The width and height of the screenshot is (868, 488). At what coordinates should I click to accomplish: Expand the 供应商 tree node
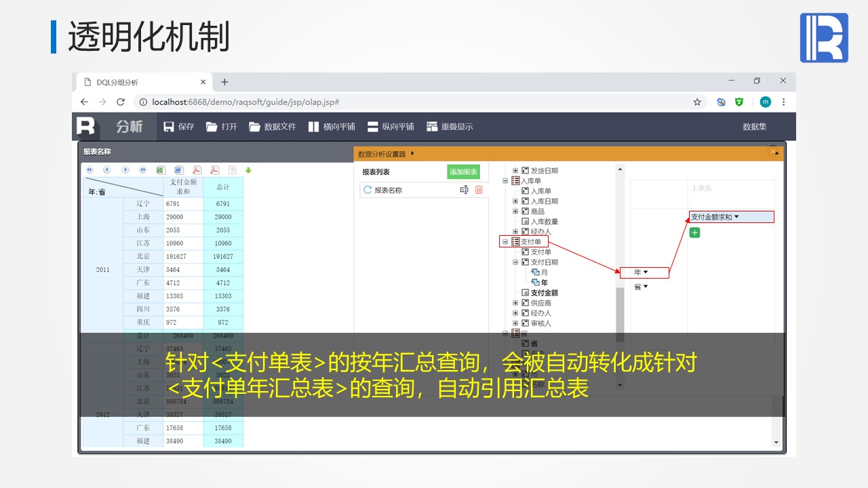tap(515, 303)
